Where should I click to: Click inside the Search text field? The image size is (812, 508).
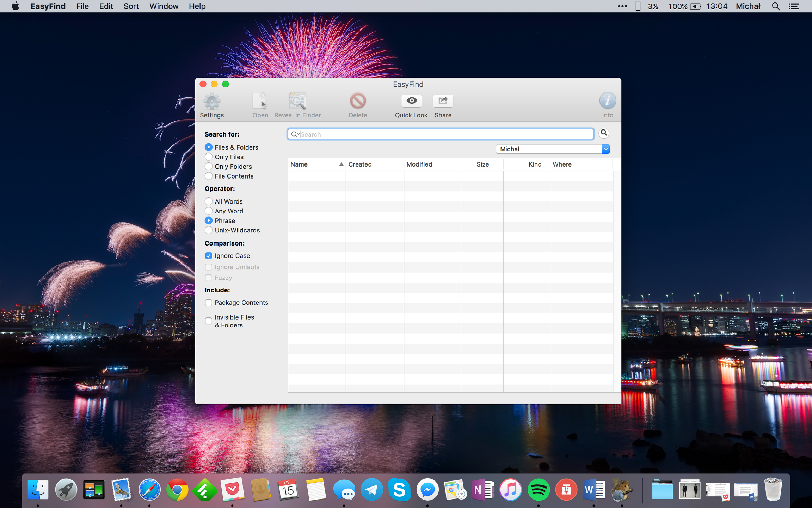[444, 134]
